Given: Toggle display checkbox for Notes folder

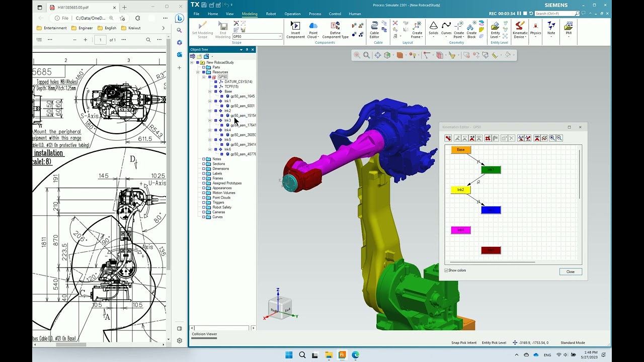Looking at the screenshot, I should [204, 159].
